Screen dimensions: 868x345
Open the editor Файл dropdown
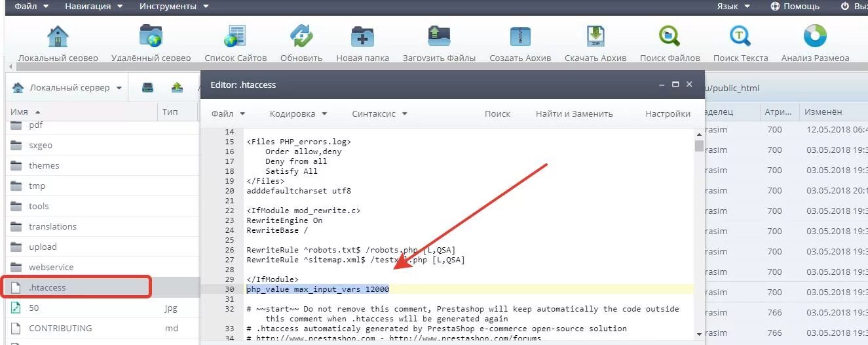[228, 113]
